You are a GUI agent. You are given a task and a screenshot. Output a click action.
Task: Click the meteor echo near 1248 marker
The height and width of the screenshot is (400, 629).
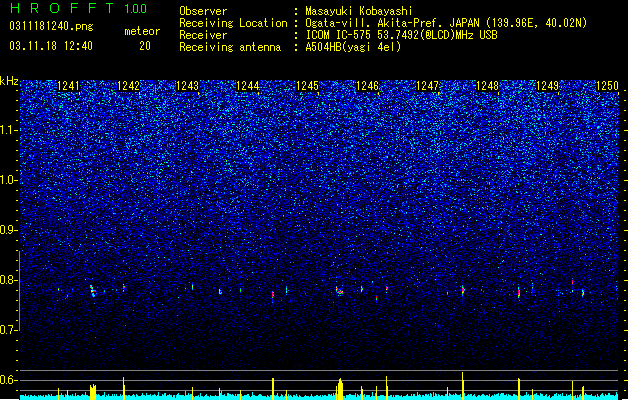[x=463, y=290]
